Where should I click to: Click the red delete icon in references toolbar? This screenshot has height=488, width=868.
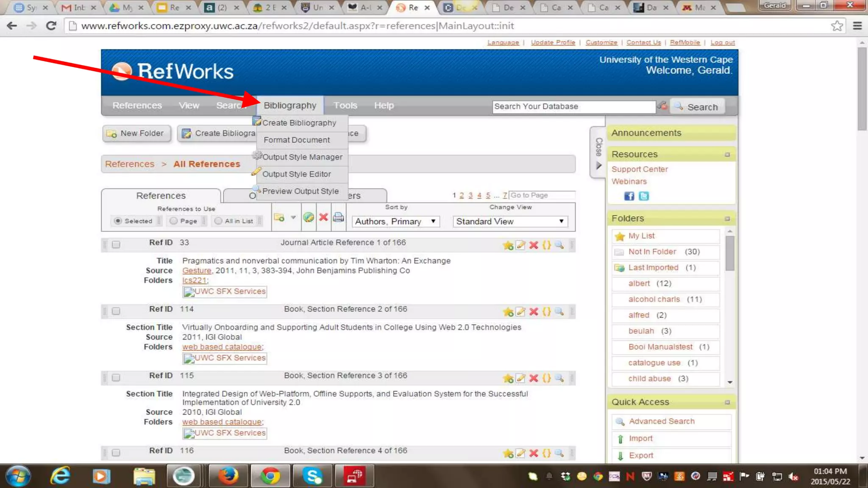(323, 217)
